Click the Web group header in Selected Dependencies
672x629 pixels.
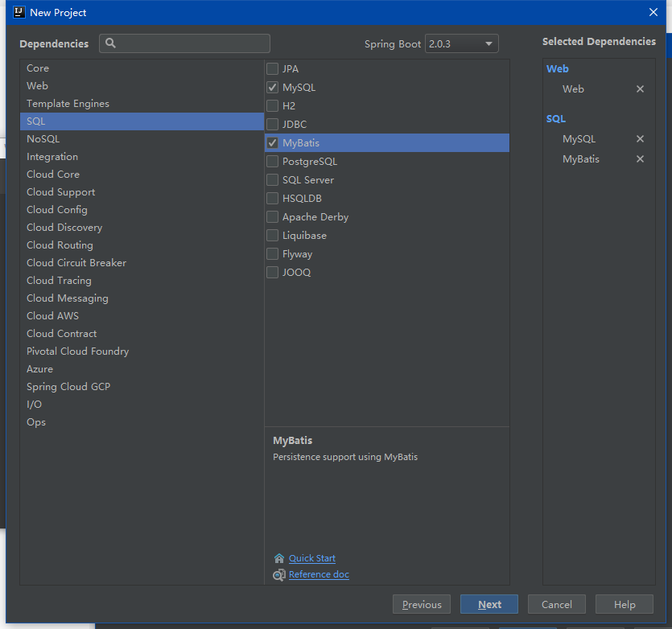coord(558,68)
